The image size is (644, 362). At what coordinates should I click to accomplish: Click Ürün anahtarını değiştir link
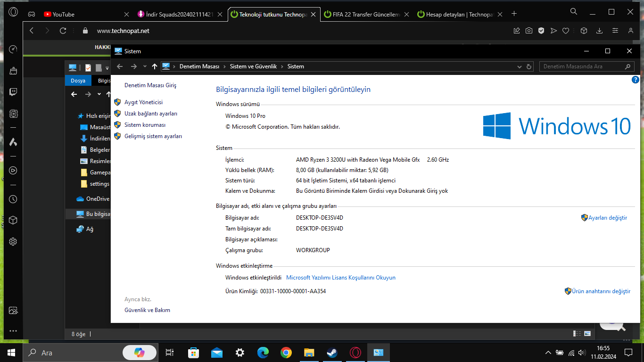tap(601, 291)
